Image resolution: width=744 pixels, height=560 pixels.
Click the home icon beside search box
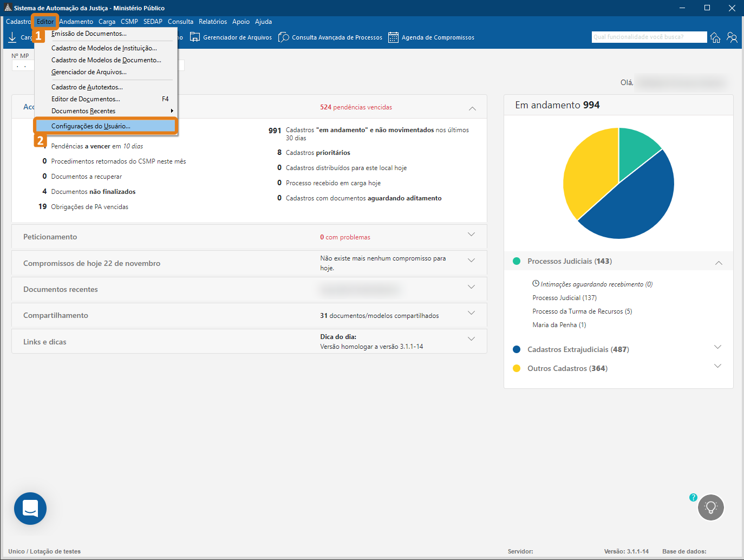pyautogui.click(x=715, y=37)
